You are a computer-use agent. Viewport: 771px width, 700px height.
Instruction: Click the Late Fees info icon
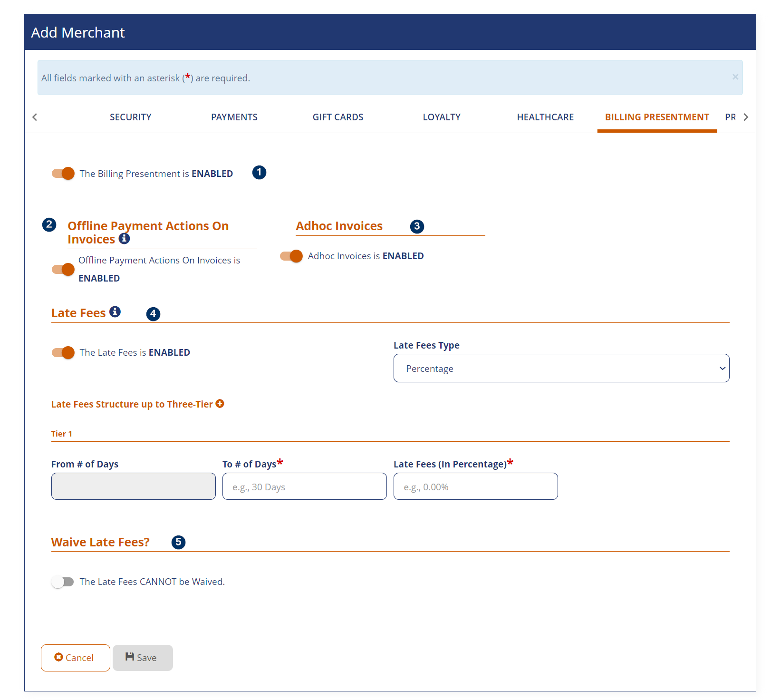coord(115,311)
